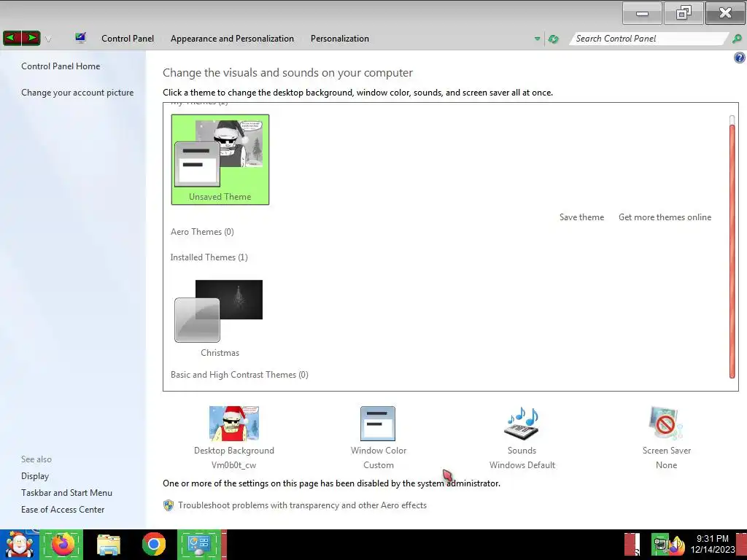This screenshot has width=747, height=560.
Task: Open Screen Saver settings icon
Action: pyautogui.click(x=666, y=424)
